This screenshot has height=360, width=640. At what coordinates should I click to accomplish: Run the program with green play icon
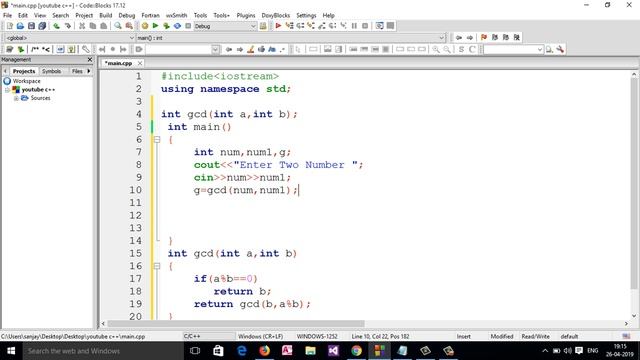pyautogui.click(x=156, y=26)
